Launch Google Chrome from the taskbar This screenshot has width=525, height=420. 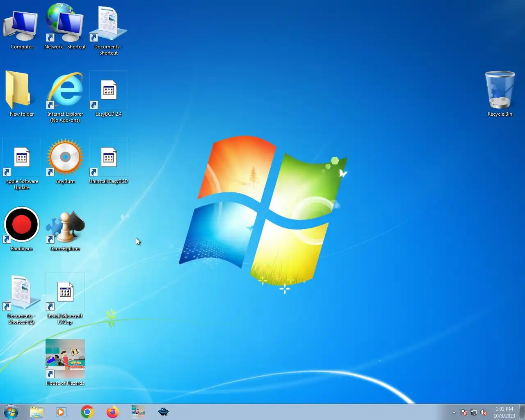point(87,412)
